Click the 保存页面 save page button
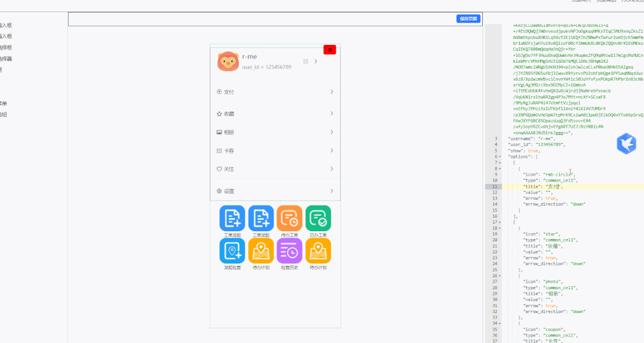 [x=468, y=19]
